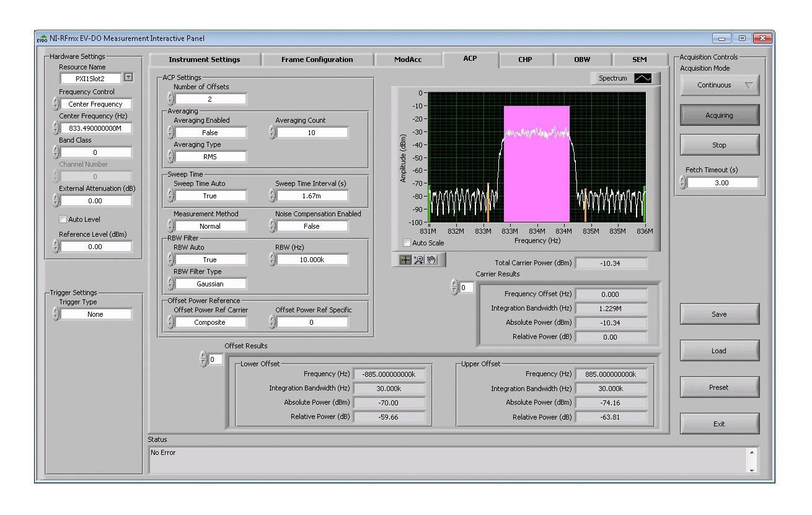Viewport: 812px width, 515px height.
Task: Stop the acquisition
Action: click(x=719, y=145)
